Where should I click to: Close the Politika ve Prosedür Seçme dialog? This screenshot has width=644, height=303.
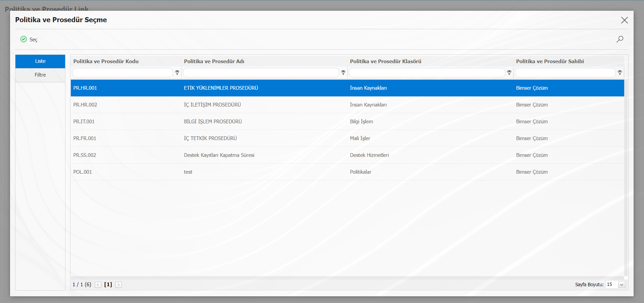(x=624, y=20)
